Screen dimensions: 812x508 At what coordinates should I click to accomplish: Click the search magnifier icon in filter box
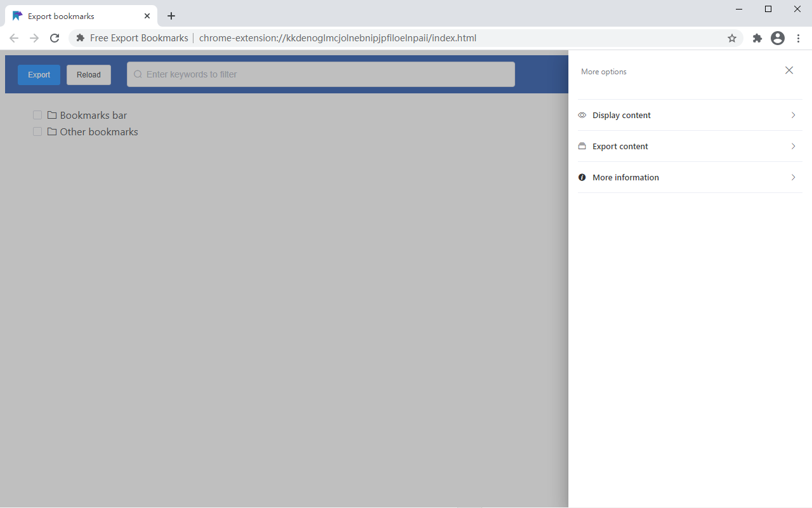138,74
